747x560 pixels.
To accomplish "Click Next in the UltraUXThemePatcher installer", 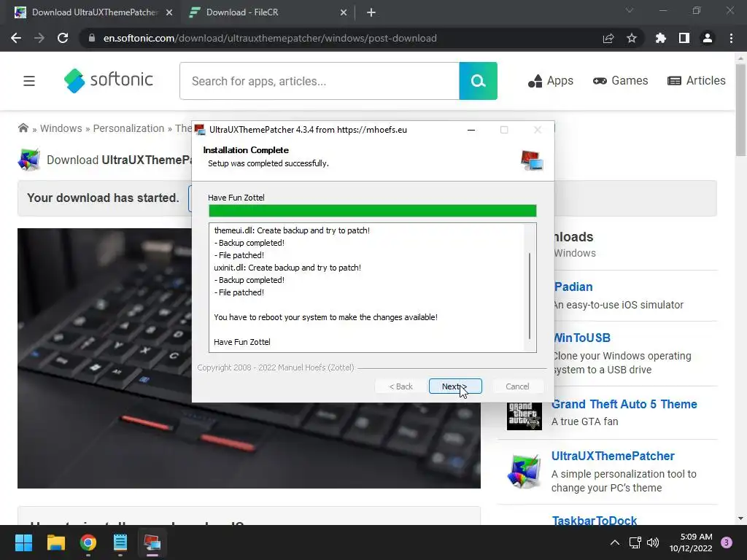I will pos(455,386).
